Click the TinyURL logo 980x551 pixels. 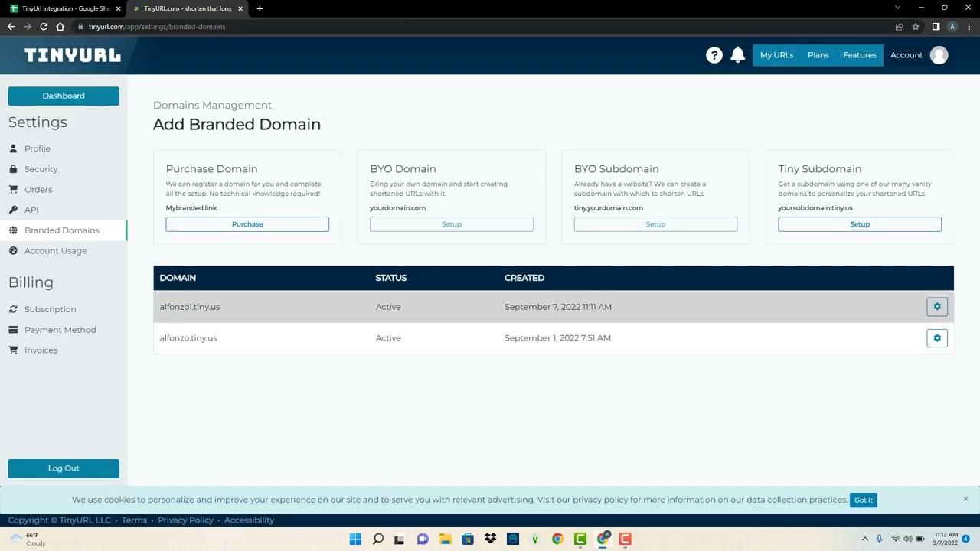pos(73,55)
